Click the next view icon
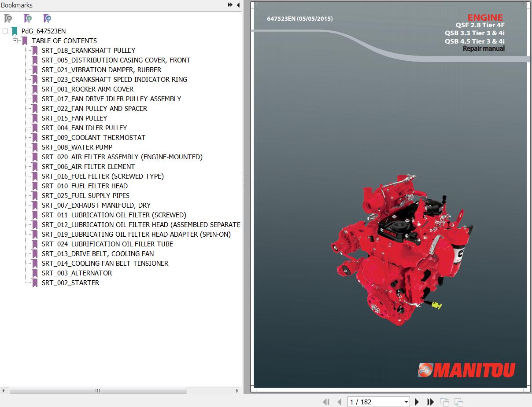The width and height of the screenshot is (532, 407). pos(459,402)
